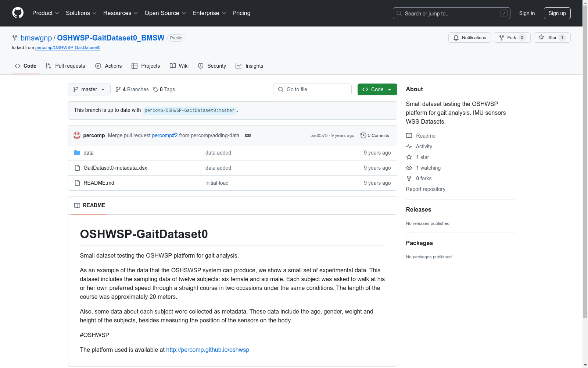Viewport: 588px width, 368px height.
Task: Open the initial-load commit message
Action: [x=217, y=183]
